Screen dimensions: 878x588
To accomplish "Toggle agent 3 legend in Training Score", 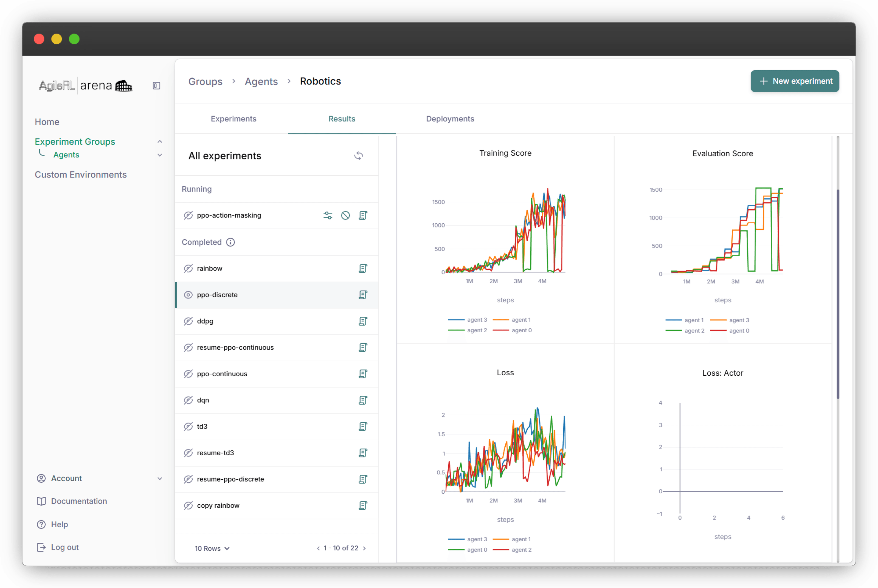I will pyautogui.click(x=468, y=320).
